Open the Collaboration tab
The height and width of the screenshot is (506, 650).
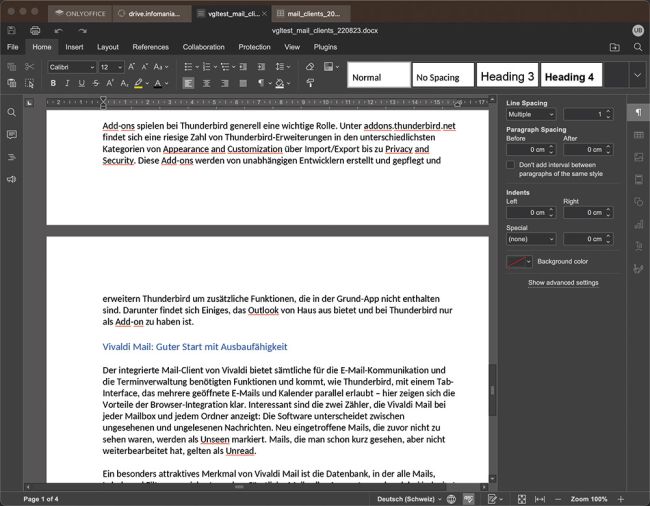[x=204, y=47]
